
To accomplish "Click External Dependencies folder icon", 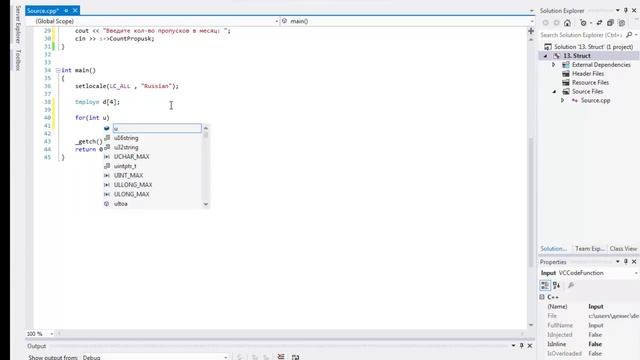I will [566, 65].
